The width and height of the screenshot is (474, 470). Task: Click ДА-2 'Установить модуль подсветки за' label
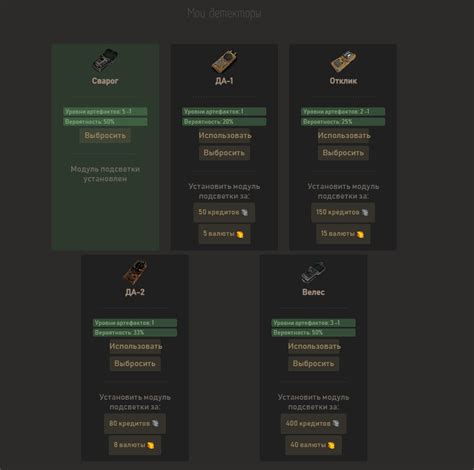[135, 402]
